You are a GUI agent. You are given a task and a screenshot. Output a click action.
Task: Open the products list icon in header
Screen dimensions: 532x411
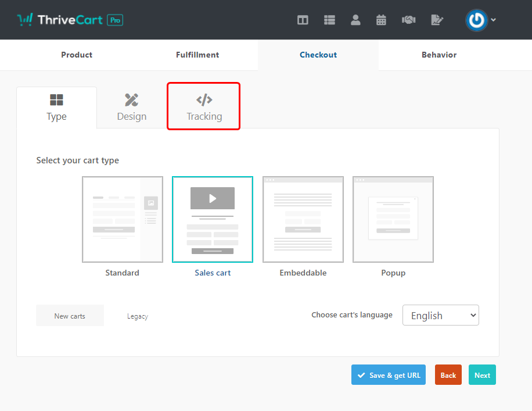click(x=329, y=20)
